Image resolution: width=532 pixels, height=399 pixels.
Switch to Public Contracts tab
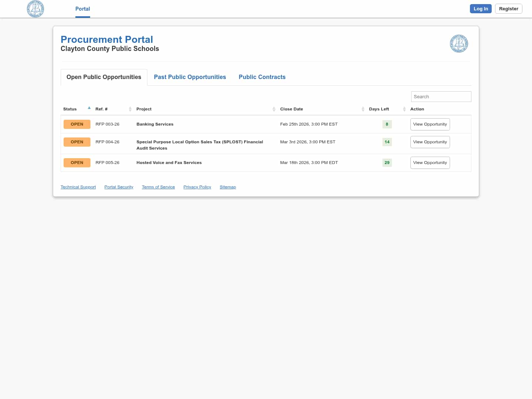262,77
